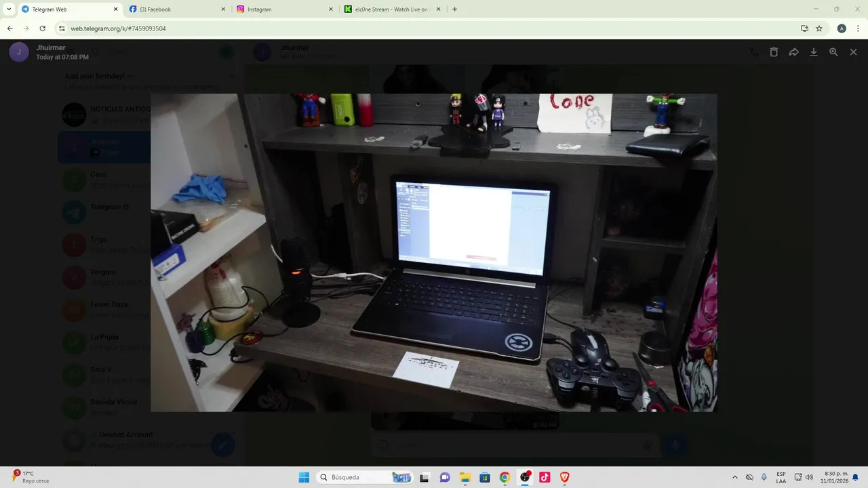Switch to the elc0ne Stream tab

(x=391, y=9)
